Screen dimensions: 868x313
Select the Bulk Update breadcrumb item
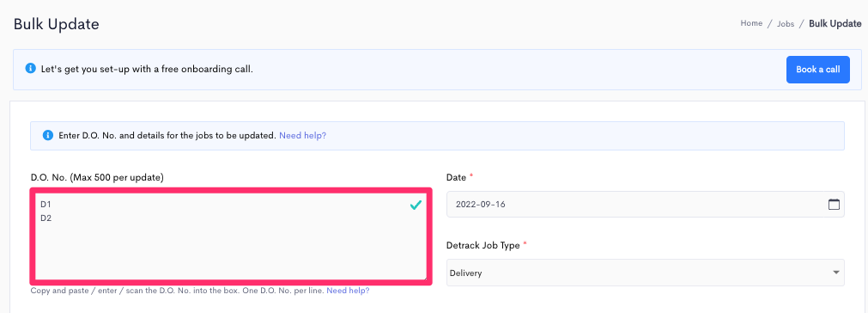tap(835, 23)
